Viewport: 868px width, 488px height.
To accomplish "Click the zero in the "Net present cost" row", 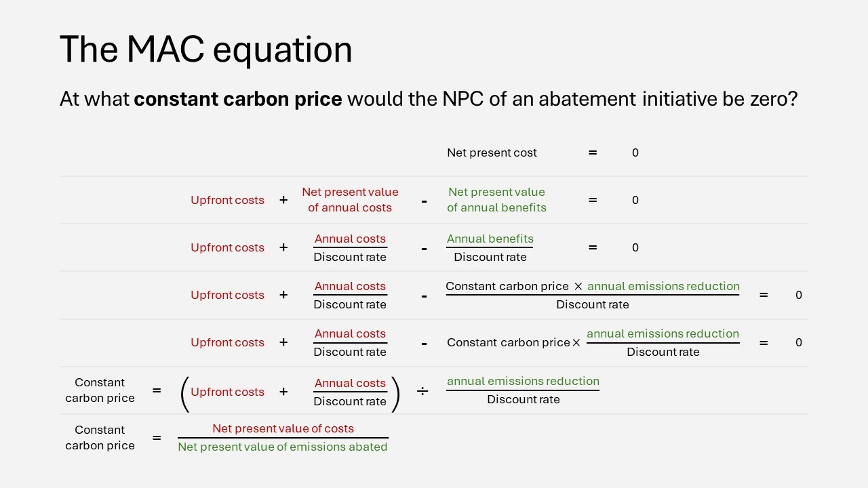I will [x=635, y=153].
